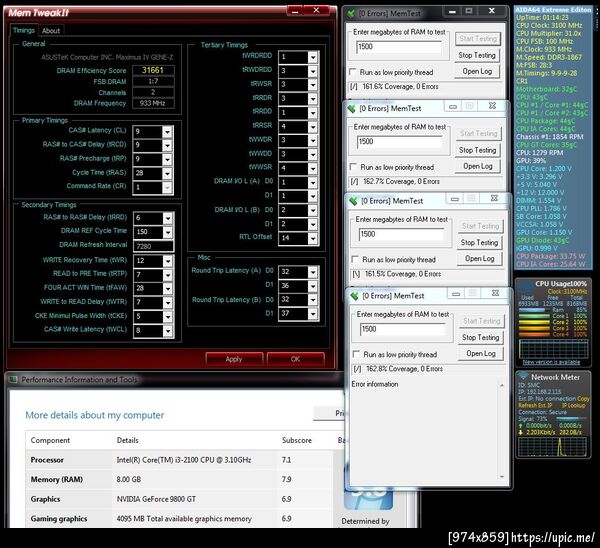Open Log in the 162.8% coverage MemTest
The image size is (600, 548).
[x=481, y=354]
